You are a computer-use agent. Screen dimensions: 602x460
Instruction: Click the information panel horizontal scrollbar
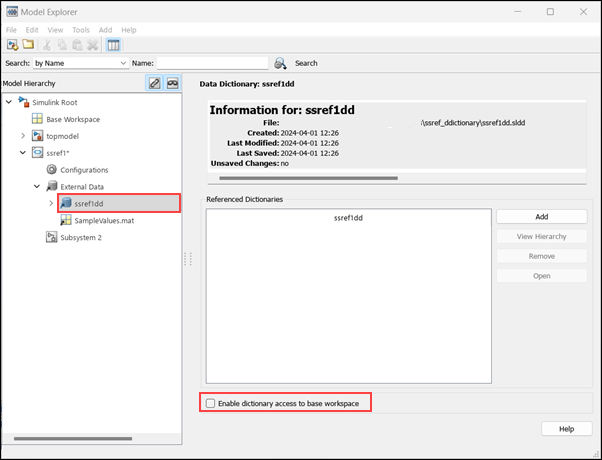click(x=308, y=178)
